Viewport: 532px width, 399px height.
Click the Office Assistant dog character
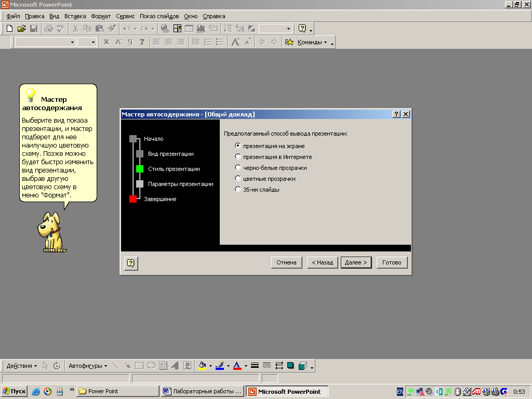tap(51, 233)
